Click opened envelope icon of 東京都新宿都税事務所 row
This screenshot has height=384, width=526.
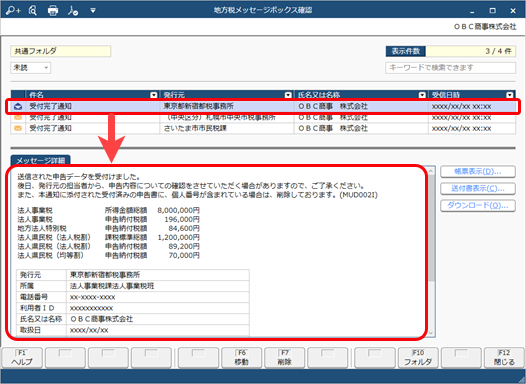coord(18,107)
